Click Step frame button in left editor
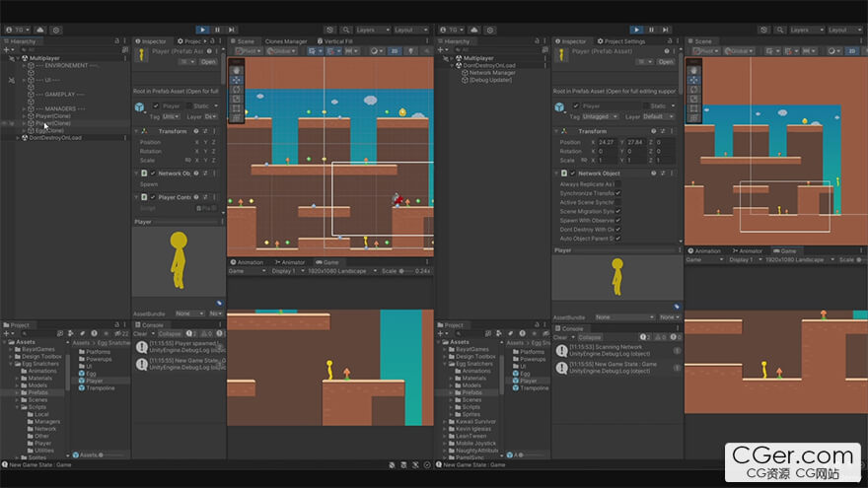This screenshot has width=868, height=488. point(232,30)
